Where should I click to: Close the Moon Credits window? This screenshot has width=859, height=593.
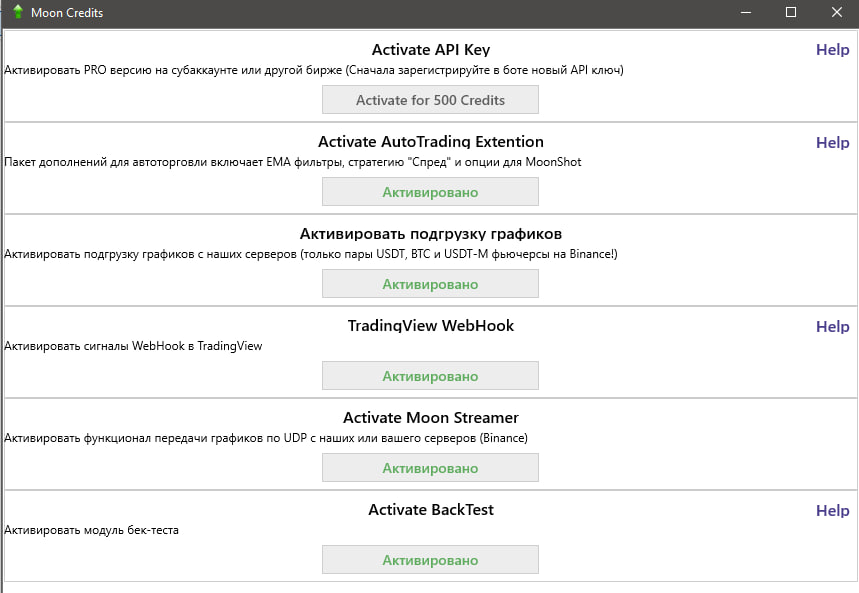(x=836, y=13)
